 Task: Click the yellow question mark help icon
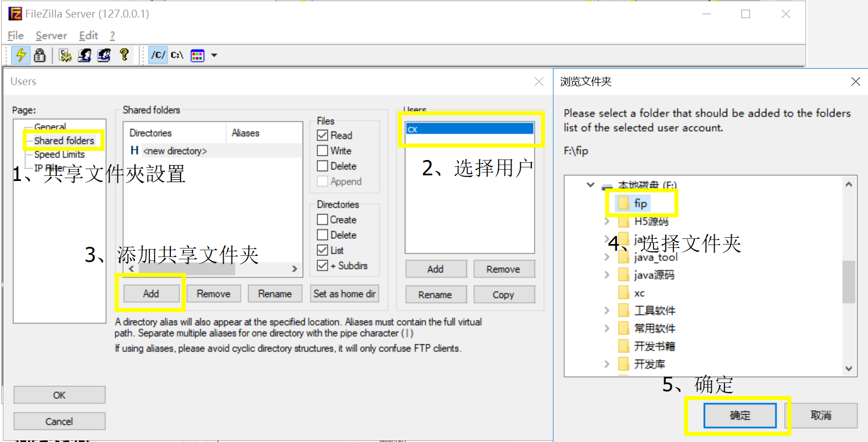124,55
